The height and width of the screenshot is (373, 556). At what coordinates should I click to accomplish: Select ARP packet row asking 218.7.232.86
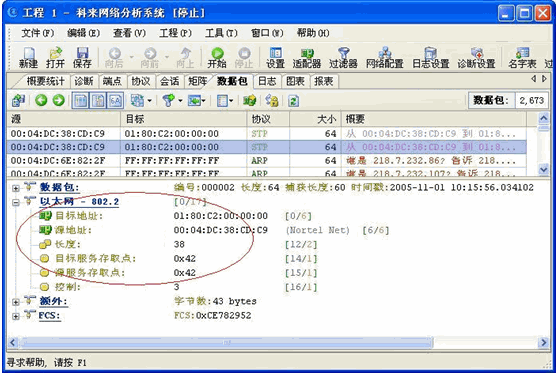266,161
